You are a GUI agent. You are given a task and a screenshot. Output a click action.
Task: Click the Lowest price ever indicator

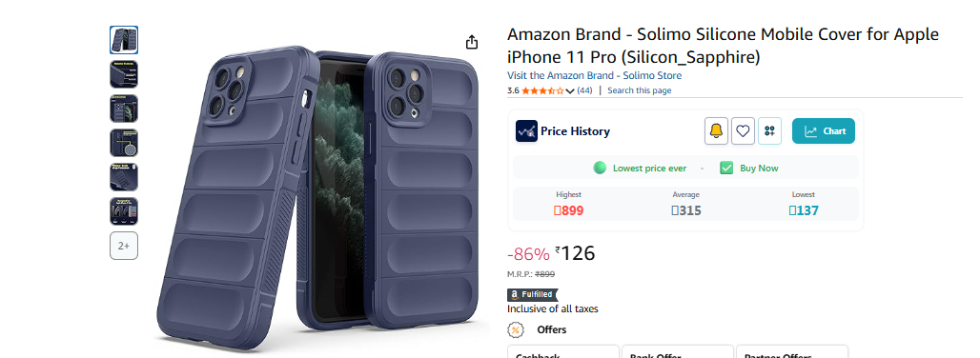point(640,168)
